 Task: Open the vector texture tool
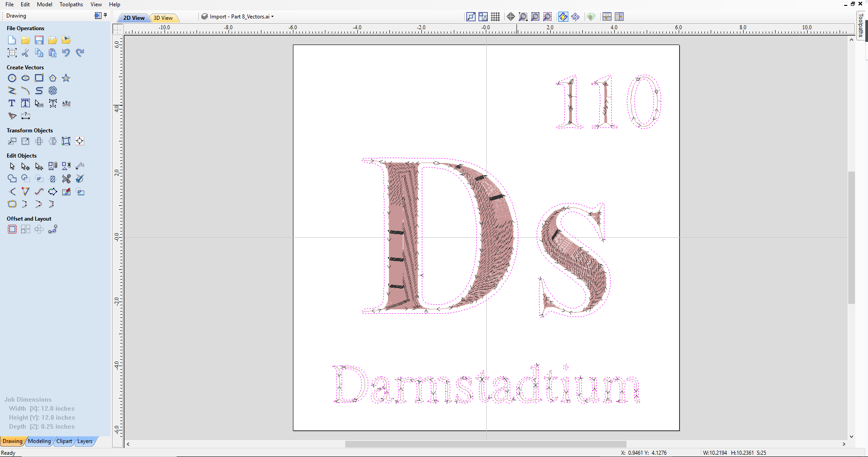[53, 90]
